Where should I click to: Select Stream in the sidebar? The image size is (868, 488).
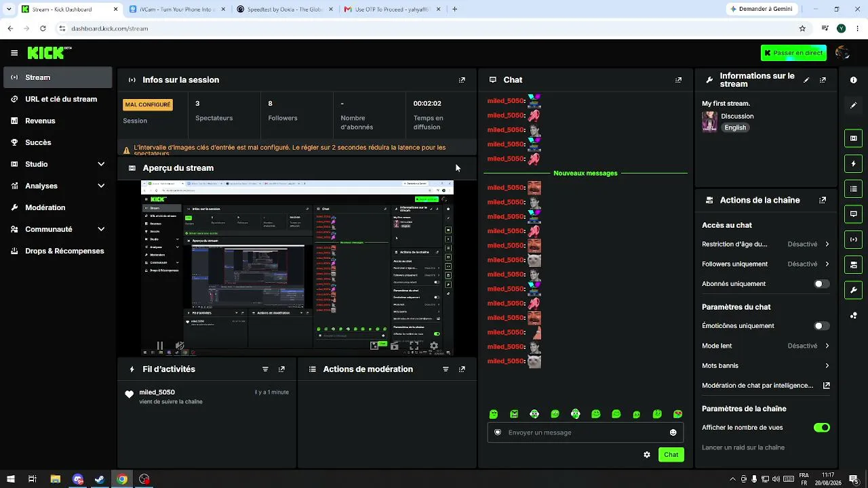point(58,77)
